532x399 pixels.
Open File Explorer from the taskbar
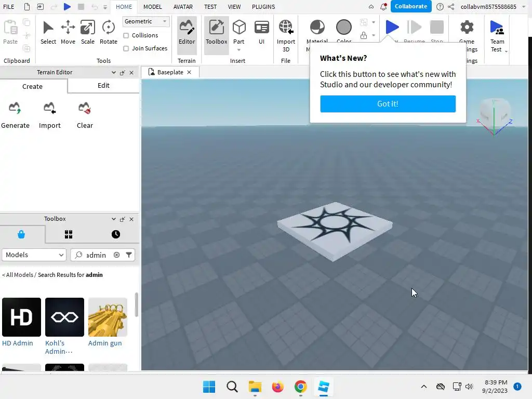point(255,387)
